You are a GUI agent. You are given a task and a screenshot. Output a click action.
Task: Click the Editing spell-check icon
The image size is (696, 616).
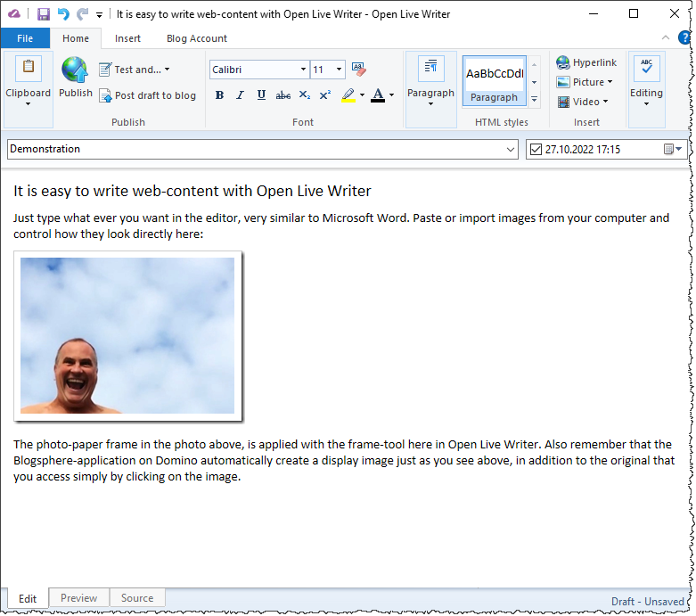point(646,68)
